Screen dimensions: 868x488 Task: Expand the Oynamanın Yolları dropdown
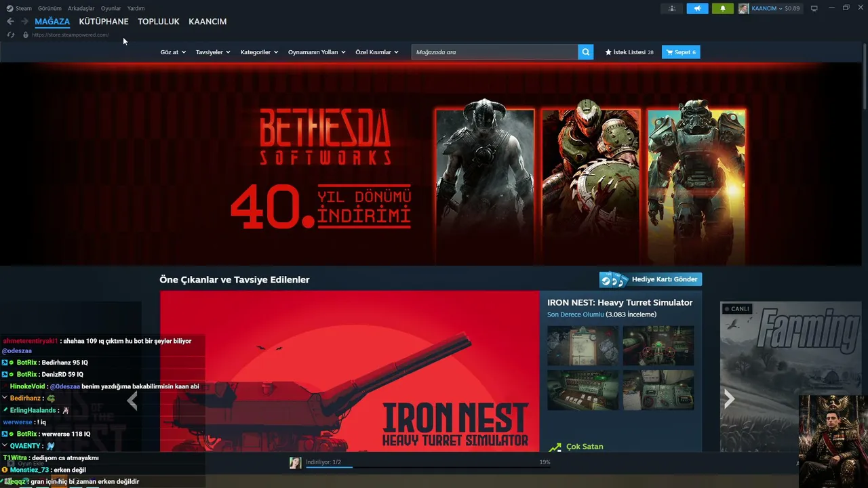(317, 52)
